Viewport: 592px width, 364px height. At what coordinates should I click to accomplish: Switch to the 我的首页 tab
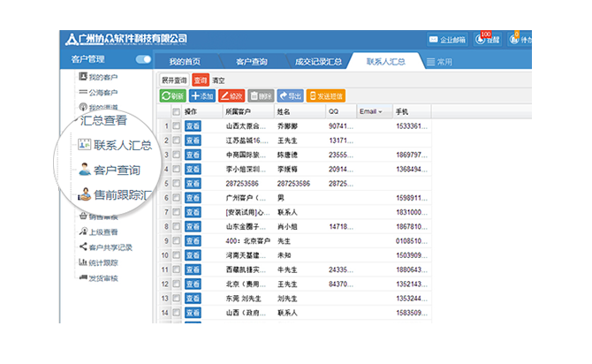(185, 62)
